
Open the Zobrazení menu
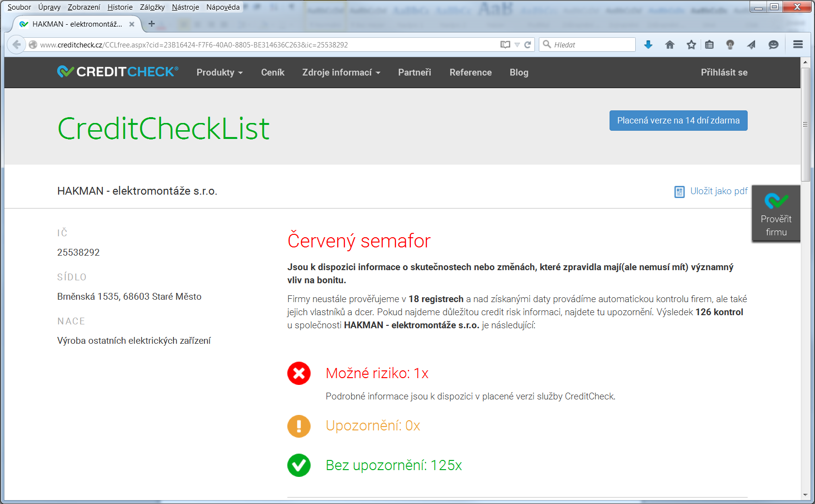(84, 7)
